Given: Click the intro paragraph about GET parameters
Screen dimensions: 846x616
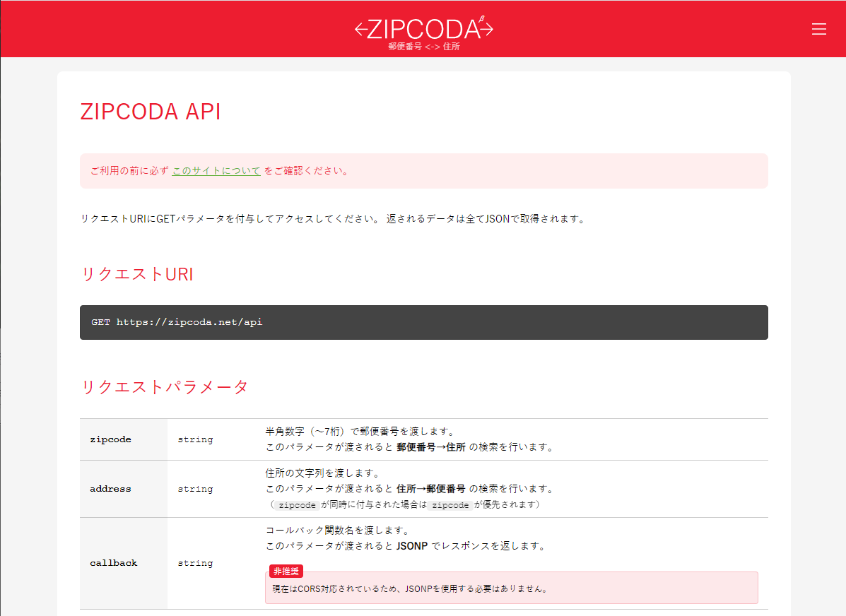Looking at the screenshot, I should (333, 219).
